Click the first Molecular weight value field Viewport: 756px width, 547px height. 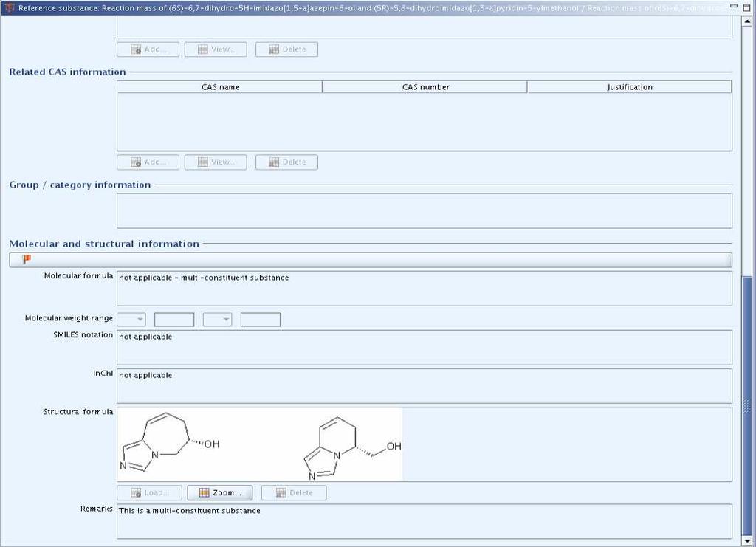click(174, 320)
